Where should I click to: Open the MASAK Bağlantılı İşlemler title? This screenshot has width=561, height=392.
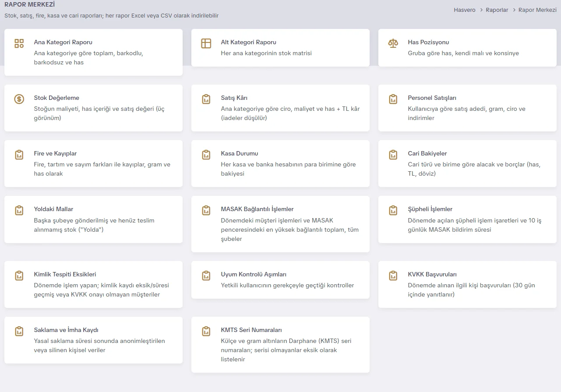click(257, 209)
